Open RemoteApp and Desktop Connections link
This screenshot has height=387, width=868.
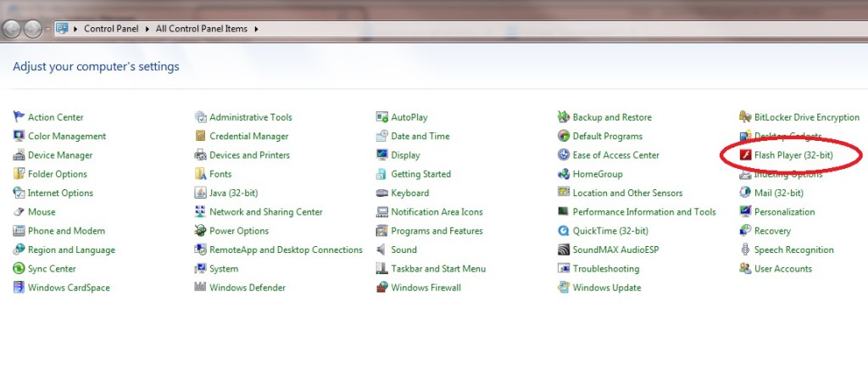(286, 250)
